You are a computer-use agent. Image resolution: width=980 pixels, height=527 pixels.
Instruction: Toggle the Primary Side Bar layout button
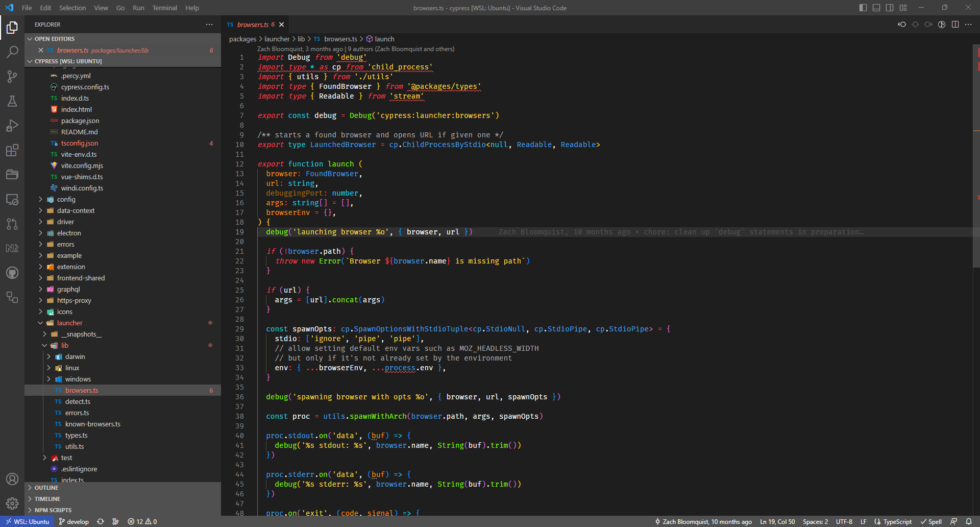pos(863,8)
